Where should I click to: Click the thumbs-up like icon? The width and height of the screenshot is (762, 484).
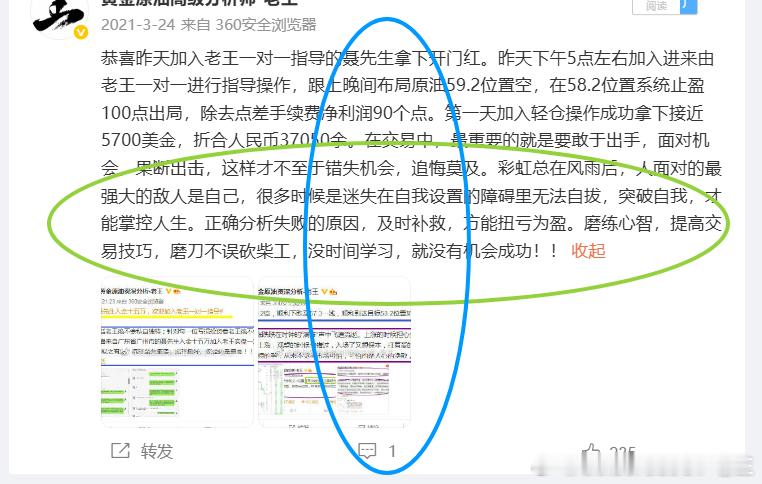pos(590,451)
